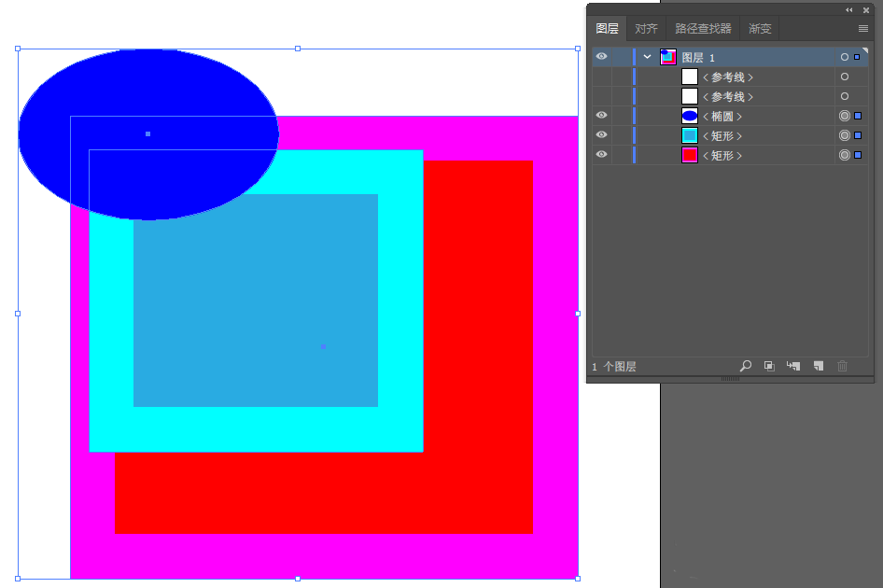Hide the red 矩形 layer item

tap(601, 155)
